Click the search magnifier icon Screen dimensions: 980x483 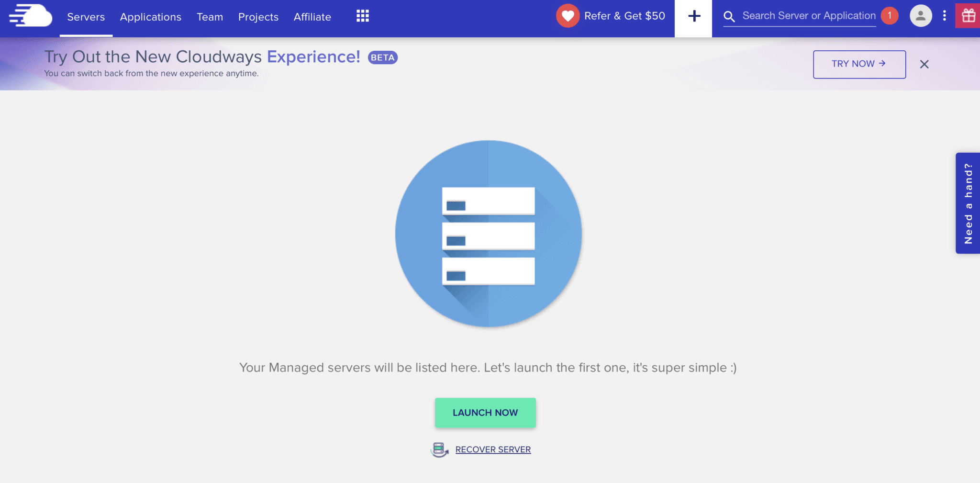(x=729, y=16)
